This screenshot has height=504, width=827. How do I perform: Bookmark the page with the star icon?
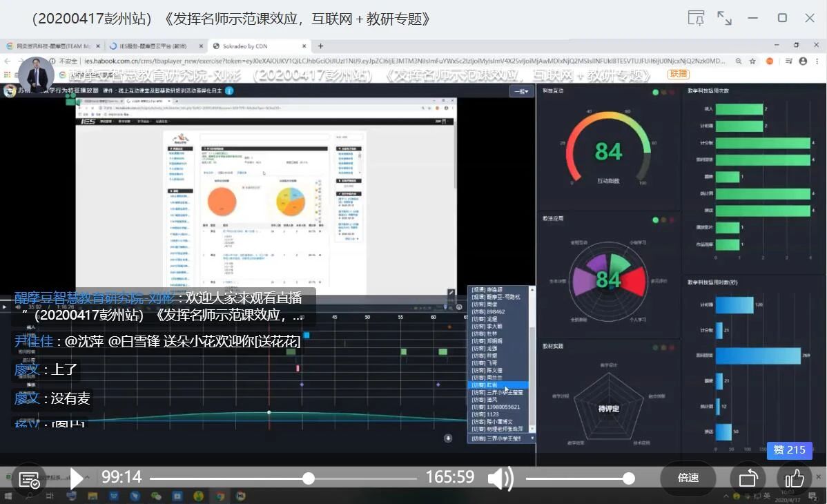pyautogui.click(x=752, y=61)
